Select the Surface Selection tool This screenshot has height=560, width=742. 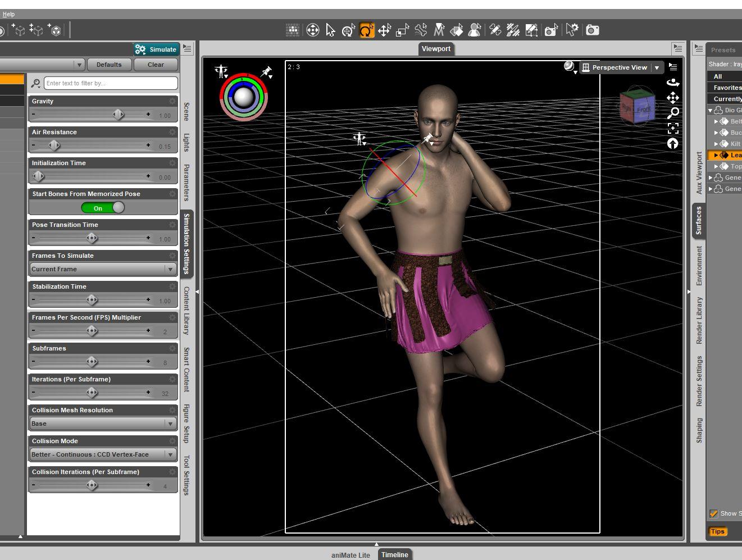click(457, 30)
